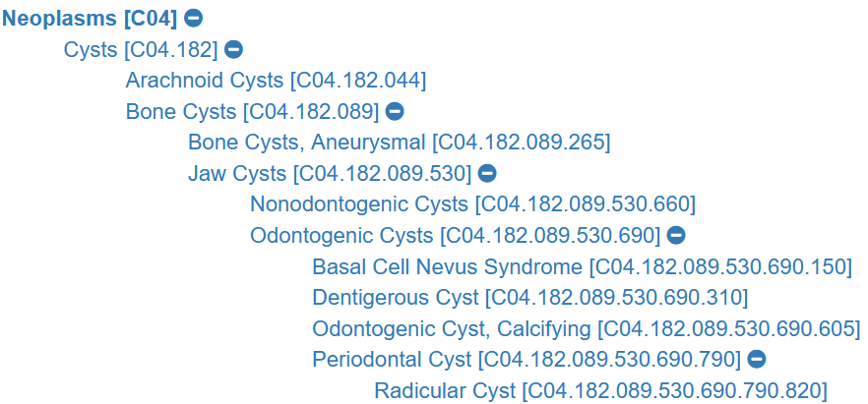
Task: Select Dentigerous Cyst entry
Action: (529, 297)
